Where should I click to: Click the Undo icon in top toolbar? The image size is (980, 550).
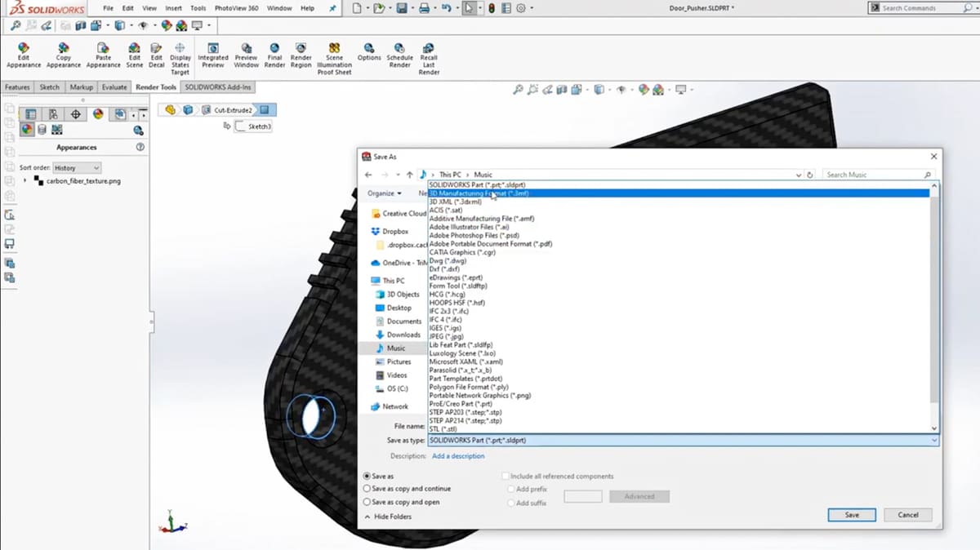click(x=446, y=8)
